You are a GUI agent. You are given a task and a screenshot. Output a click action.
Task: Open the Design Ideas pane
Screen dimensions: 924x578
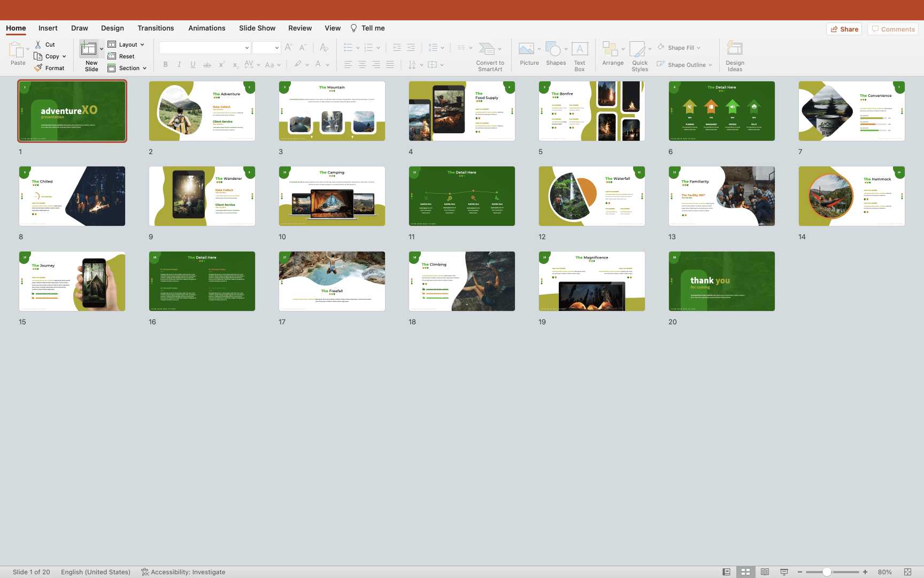(x=735, y=50)
